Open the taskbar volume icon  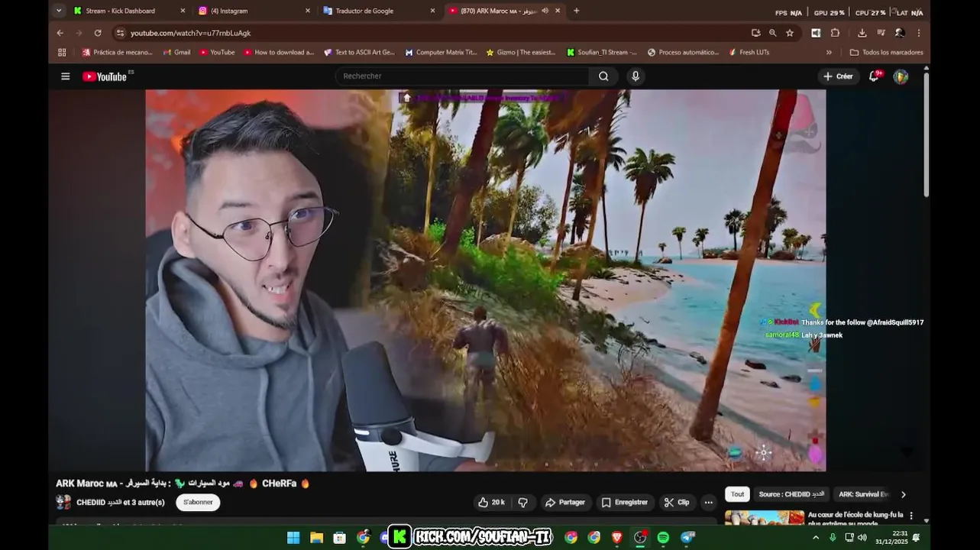coord(862,538)
